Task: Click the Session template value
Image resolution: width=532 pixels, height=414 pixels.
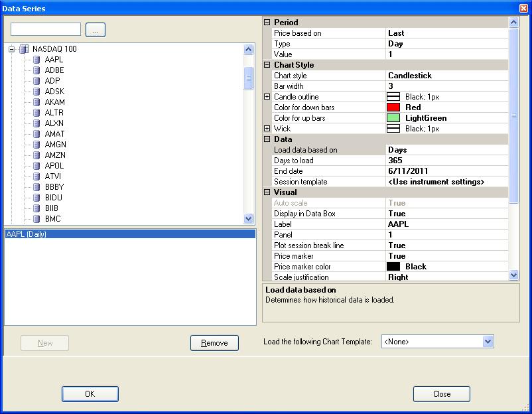Action: tap(447, 182)
